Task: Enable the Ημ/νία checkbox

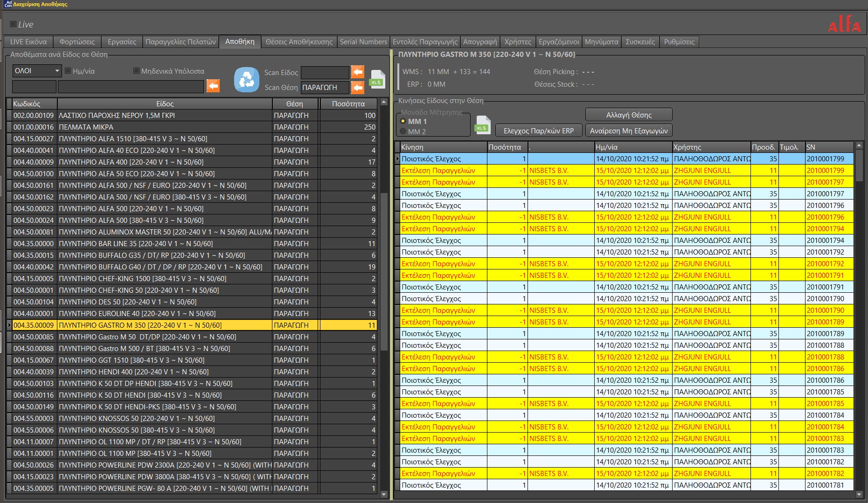Action: coord(68,71)
